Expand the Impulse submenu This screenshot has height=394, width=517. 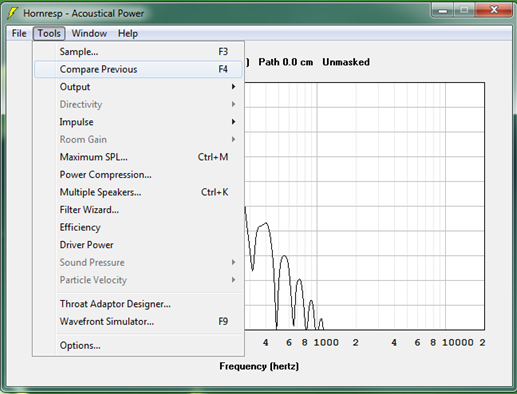coord(138,122)
